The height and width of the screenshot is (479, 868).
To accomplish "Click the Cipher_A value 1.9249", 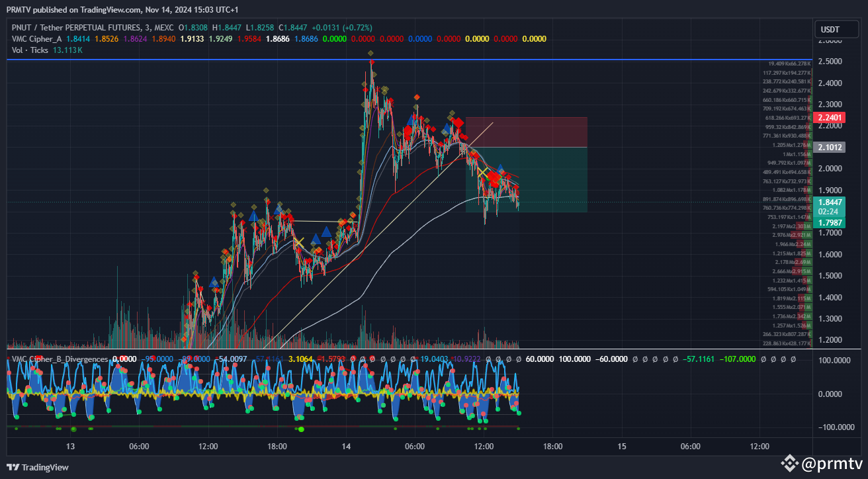I will tap(221, 39).
